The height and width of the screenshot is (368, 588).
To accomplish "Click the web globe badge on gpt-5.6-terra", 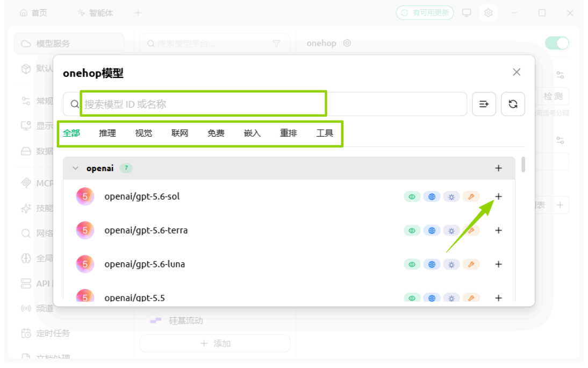I will tap(432, 231).
